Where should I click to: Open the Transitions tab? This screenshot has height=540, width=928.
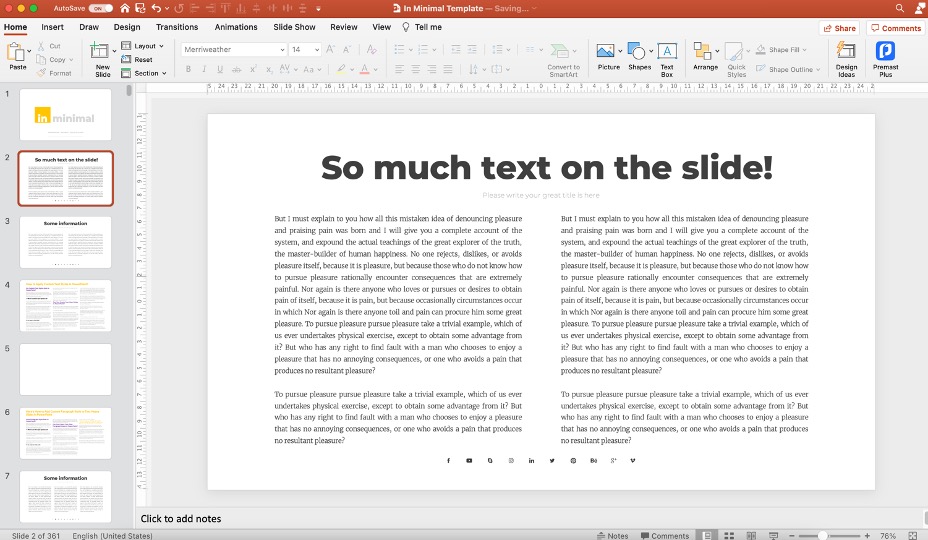pos(177,27)
